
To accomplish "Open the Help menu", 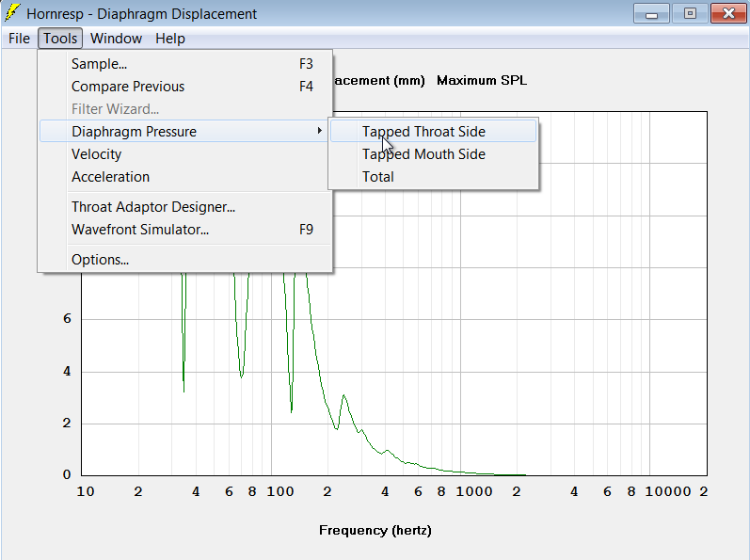I will point(170,39).
